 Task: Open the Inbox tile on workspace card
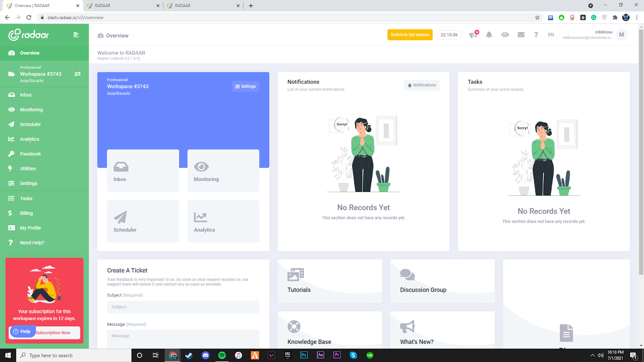(x=143, y=171)
